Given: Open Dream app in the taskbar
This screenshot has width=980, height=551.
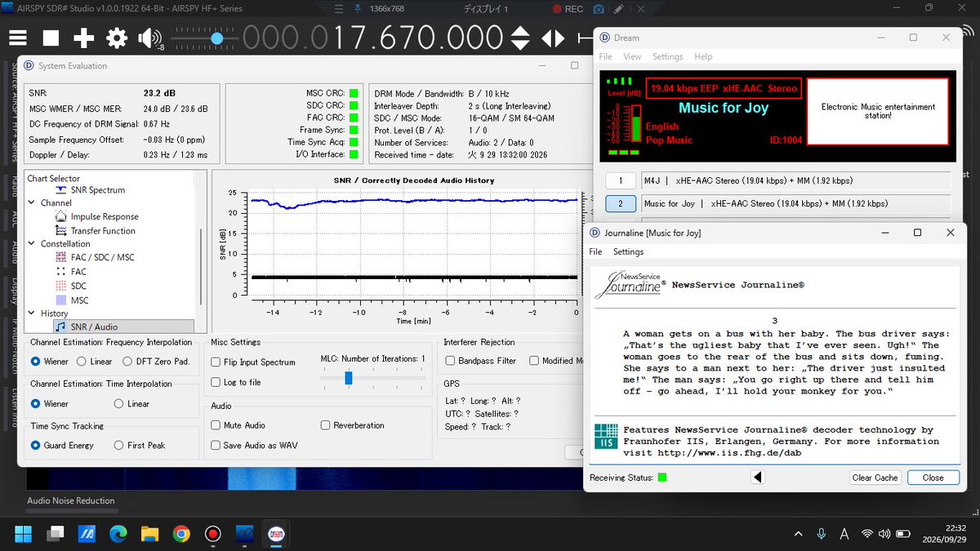Looking at the screenshot, I should click(275, 535).
